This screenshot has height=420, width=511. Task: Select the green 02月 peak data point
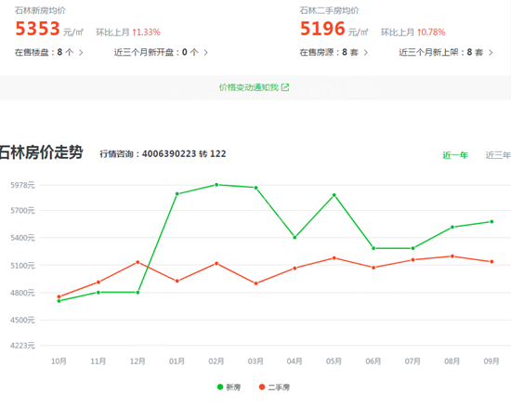point(216,185)
